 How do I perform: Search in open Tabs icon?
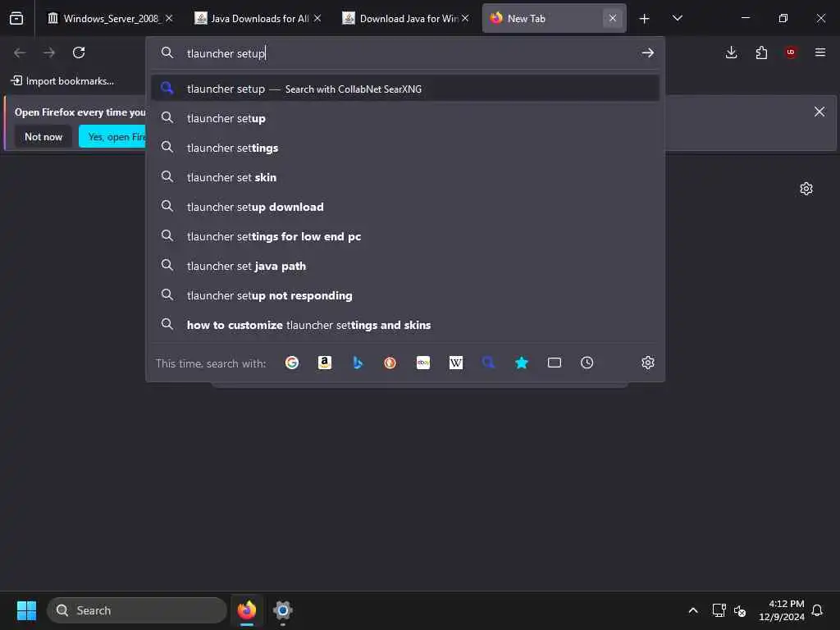[x=555, y=363]
